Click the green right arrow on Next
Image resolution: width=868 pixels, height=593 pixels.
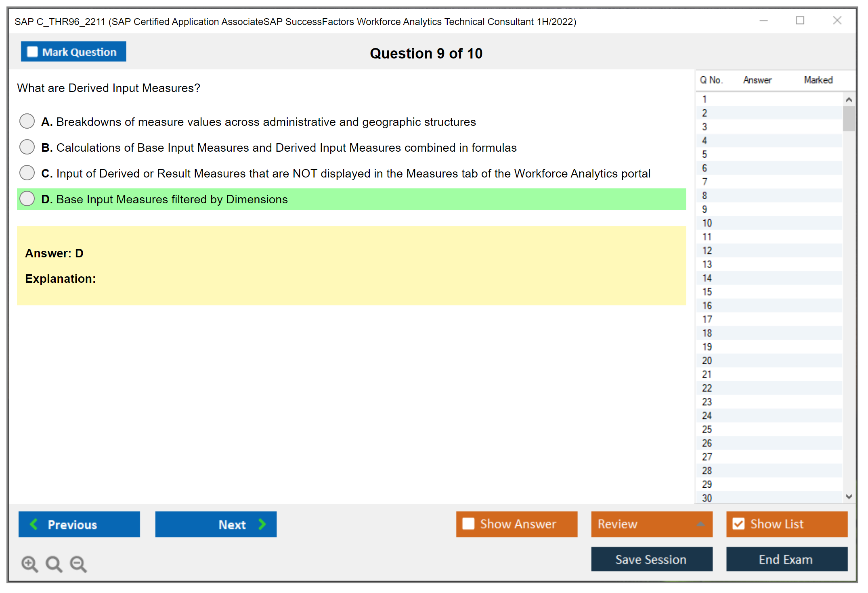[262, 524]
